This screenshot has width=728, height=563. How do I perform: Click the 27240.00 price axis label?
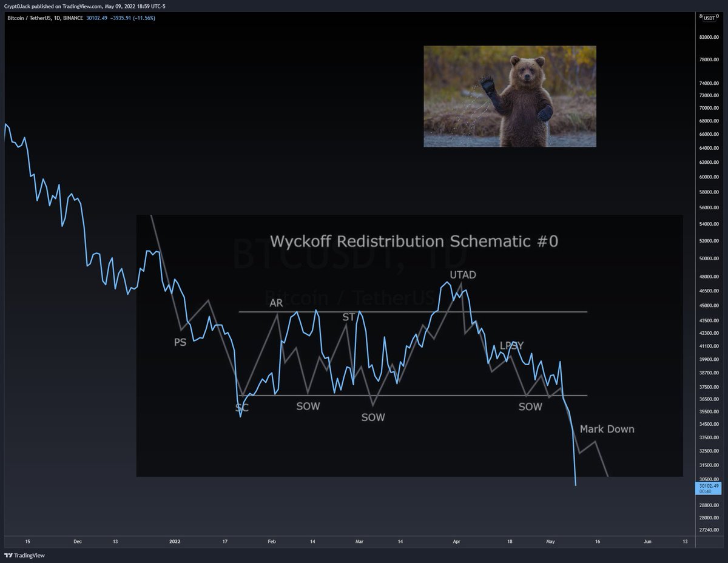[709, 530]
